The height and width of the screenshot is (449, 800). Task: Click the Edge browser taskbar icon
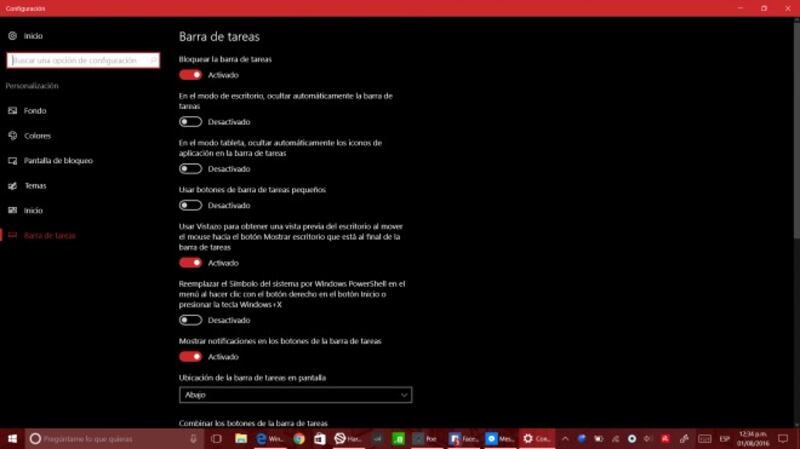coord(261,439)
